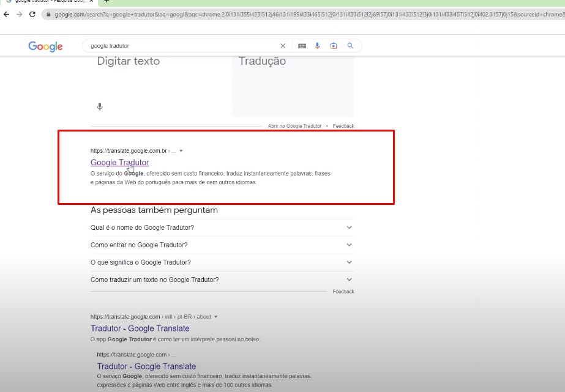Open dropdown arrow next to translate.google.com.br URL
The image size is (565, 392).
[x=181, y=151]
